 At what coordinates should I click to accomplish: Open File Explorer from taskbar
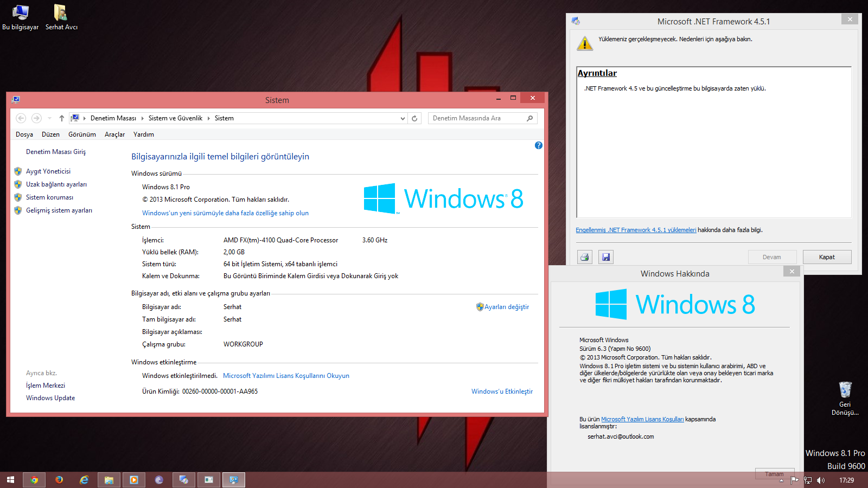[x=109, y=480]
